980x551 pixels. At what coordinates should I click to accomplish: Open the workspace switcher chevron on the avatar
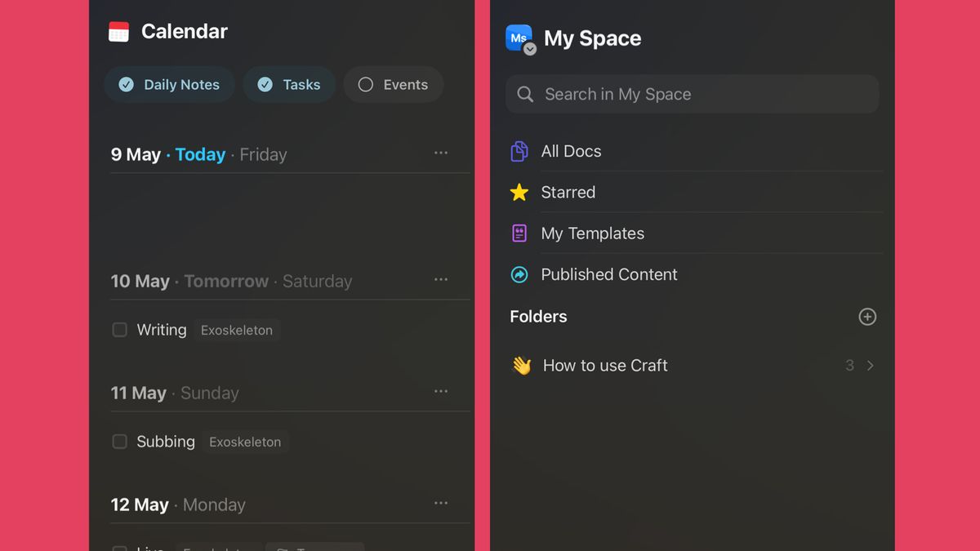coord(530,49)
